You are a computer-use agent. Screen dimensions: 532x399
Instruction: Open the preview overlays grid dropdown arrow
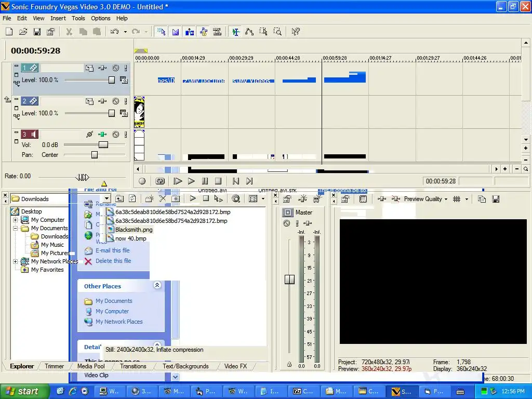(467, 199)
